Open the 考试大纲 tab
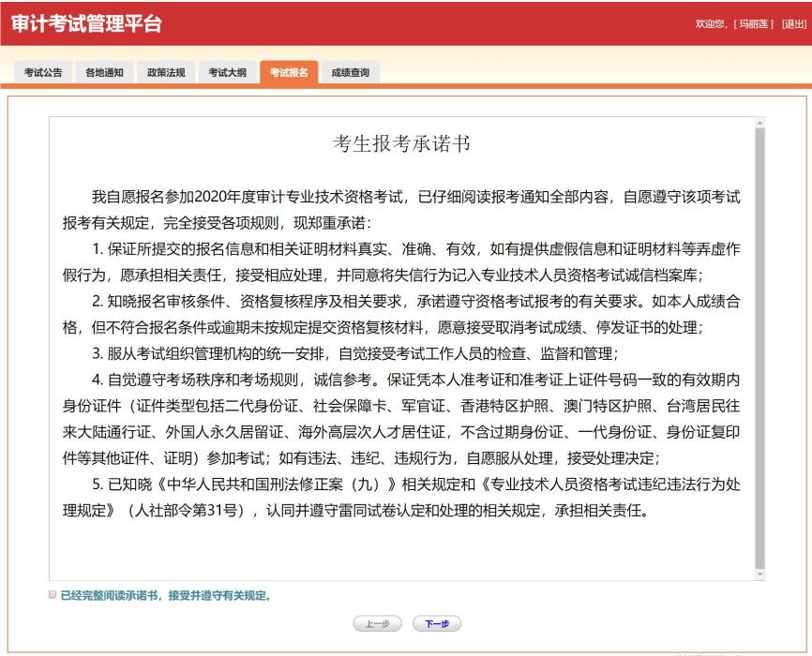 [226, 71]
